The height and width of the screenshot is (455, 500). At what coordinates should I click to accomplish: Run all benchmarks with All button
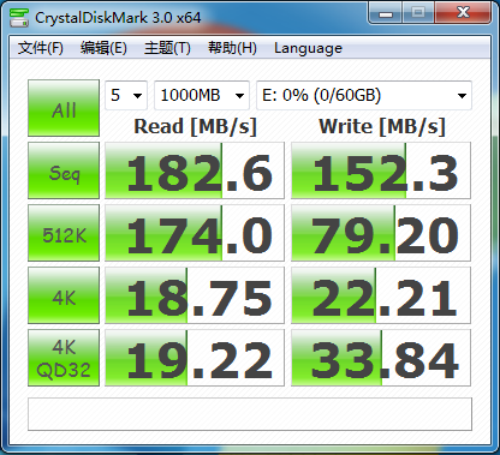[x=64, y=108]
